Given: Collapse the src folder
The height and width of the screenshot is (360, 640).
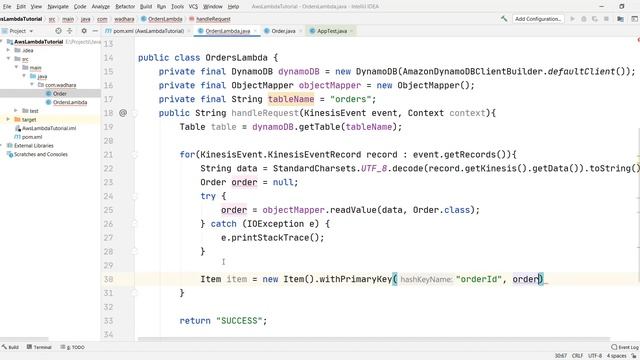Looking at the screenshot, I should (8, 59).
